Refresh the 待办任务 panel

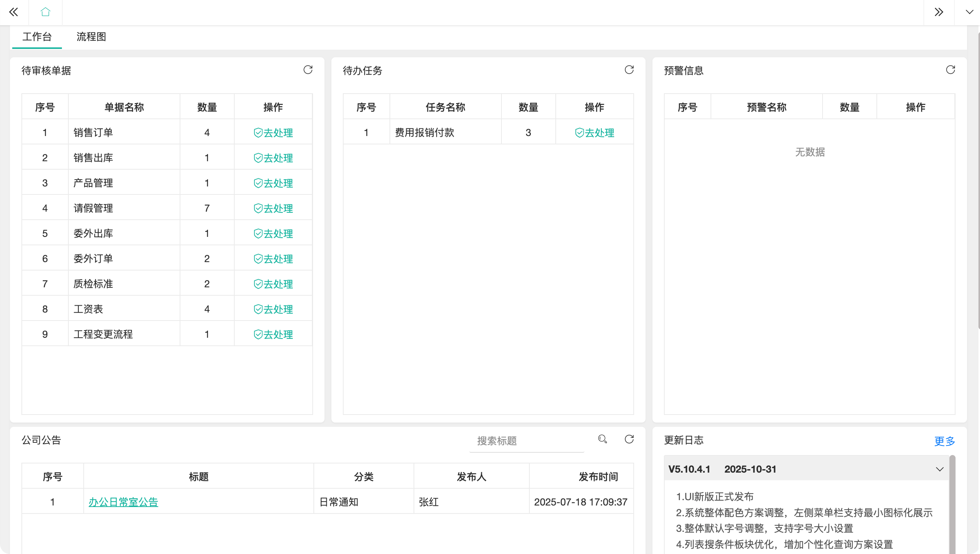click(629, 70)
